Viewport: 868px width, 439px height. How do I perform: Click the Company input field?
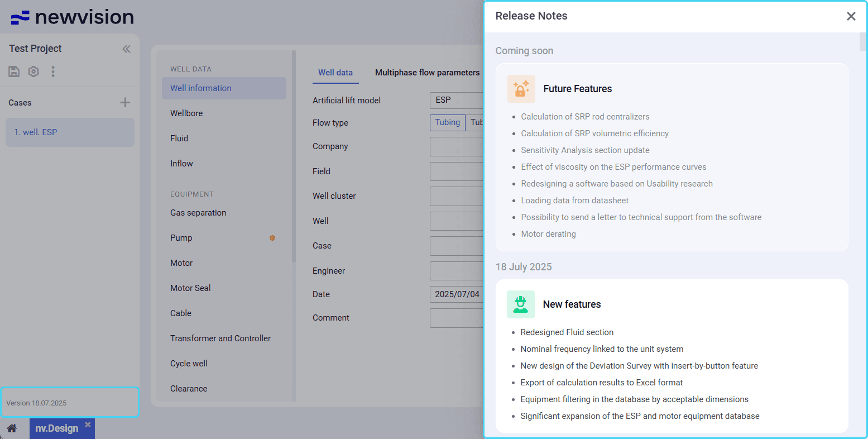pyautogui.click(x=456, y=146)
